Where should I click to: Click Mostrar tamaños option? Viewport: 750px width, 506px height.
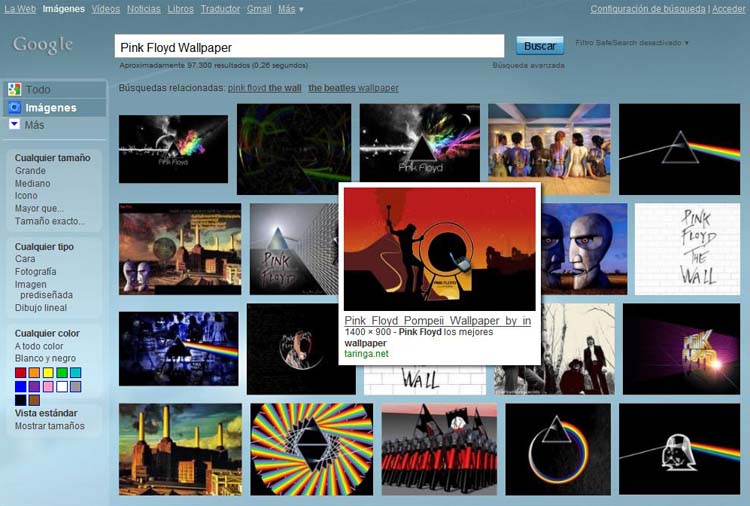tap(49, 426)
